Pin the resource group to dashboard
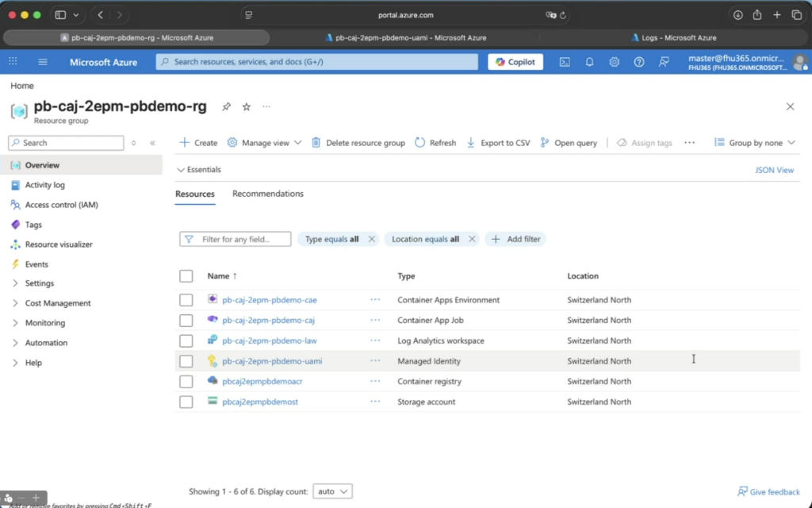 coord(226,106)
